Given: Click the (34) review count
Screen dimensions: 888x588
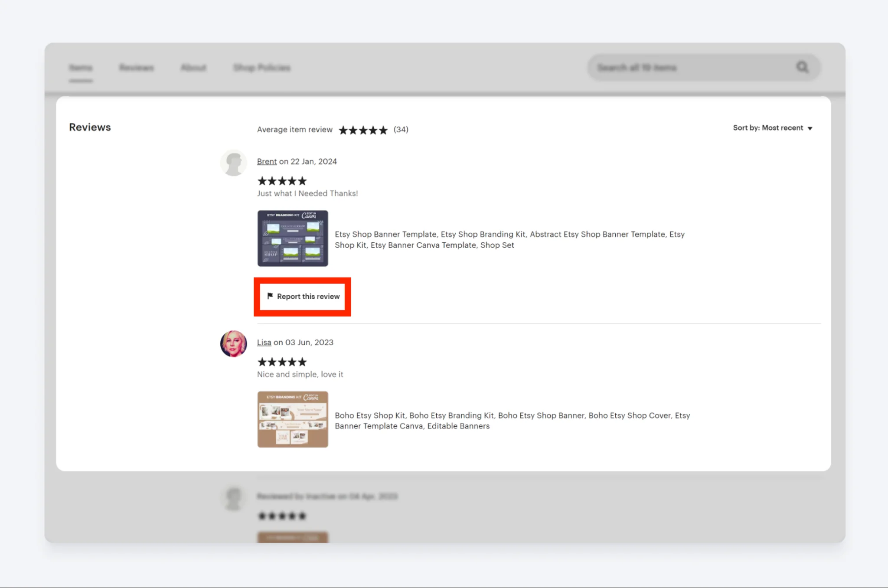Looking at the screenshot, I should (x=401, y=129).
